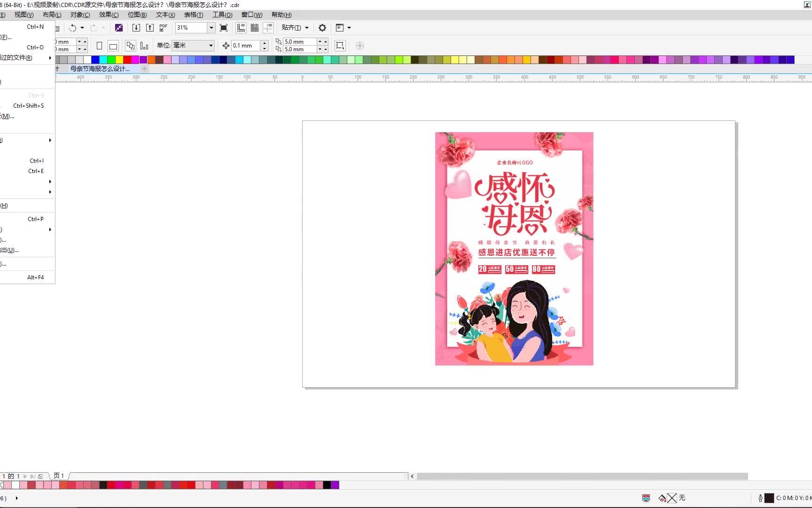Open the Options gear icon
This screenshot has height=508, width=812.
click(322, 28)
